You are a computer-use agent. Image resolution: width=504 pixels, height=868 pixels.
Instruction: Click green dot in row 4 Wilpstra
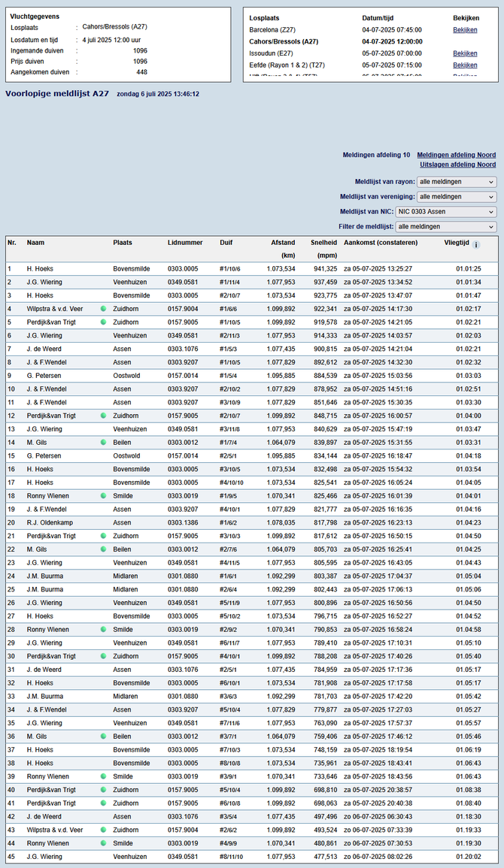pyautogui.click(x=103, y=309)
